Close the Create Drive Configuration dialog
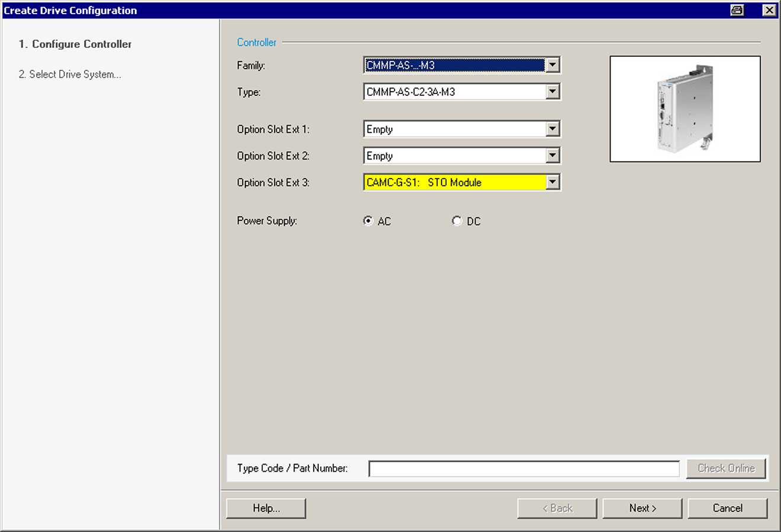Viewport: 781px width, 532px height. (x=769, y=10)
